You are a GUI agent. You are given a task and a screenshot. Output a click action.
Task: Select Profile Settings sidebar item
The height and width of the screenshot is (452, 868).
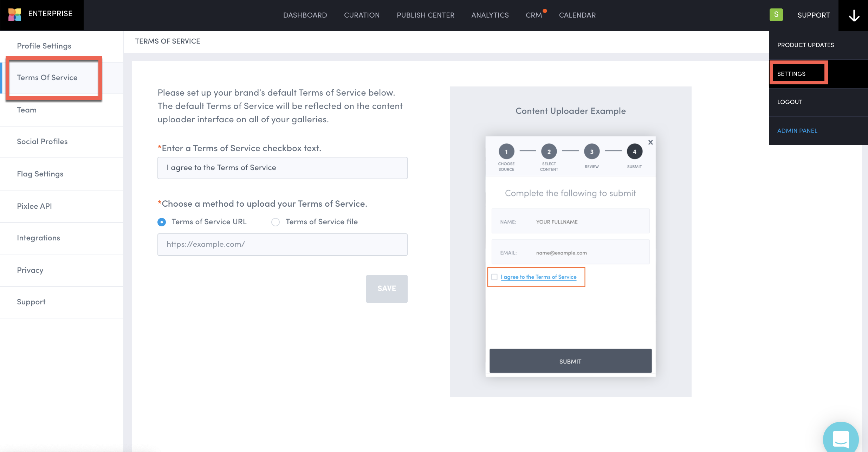click(x=44, y=46)
